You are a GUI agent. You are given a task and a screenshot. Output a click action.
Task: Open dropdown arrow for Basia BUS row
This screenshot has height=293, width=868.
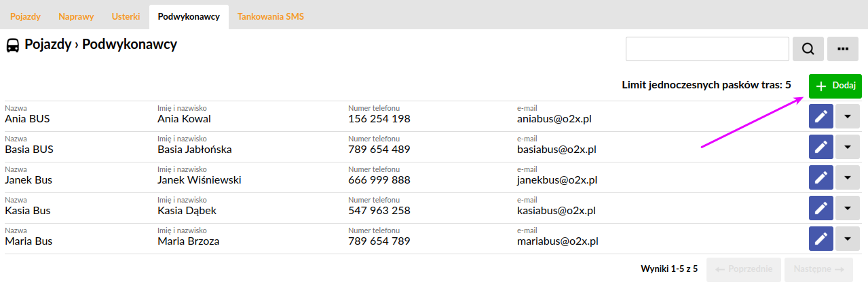pos(848,147)
